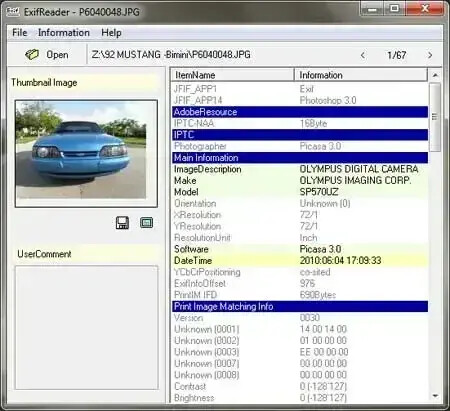This screenshot has height=411, width=450.
Task: Select the PrintIM IFD row
Action: click(x=300, y=295)
